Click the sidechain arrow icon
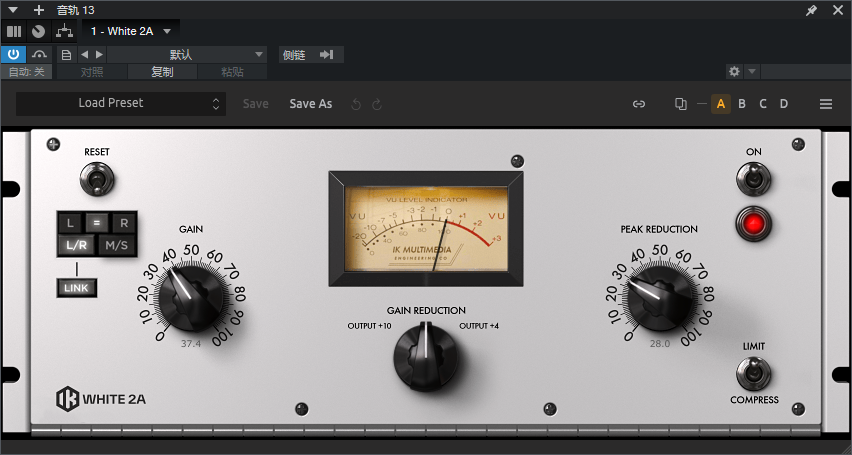This screenshot has height=455, width=852. (327, 54)
